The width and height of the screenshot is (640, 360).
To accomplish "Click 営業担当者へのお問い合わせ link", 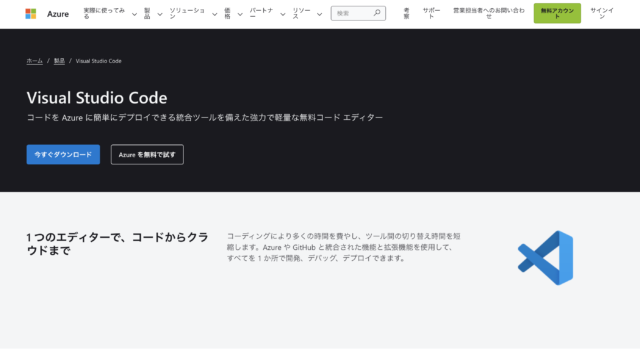I will pos(489,13).
